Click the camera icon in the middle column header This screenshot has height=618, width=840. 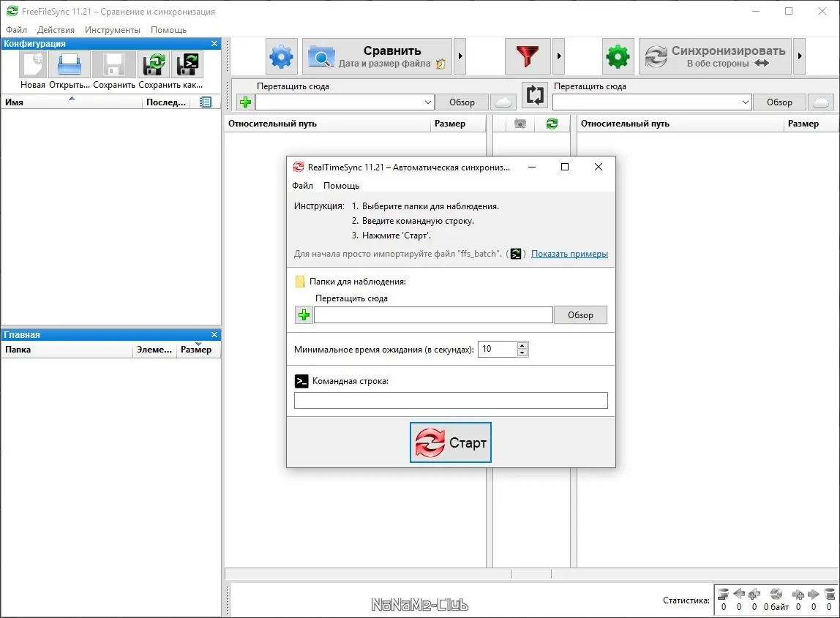click(x=520, y=124)
